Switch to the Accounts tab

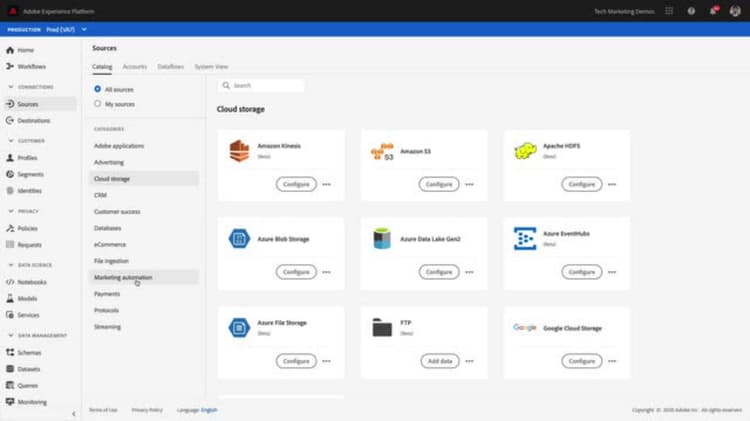point(134,66)
